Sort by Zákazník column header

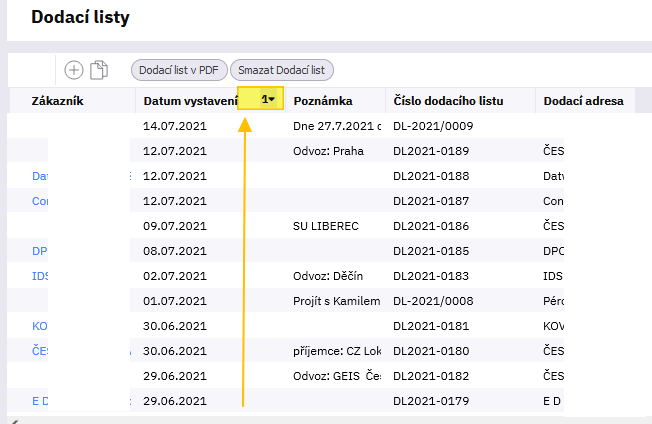pos(57,101)
